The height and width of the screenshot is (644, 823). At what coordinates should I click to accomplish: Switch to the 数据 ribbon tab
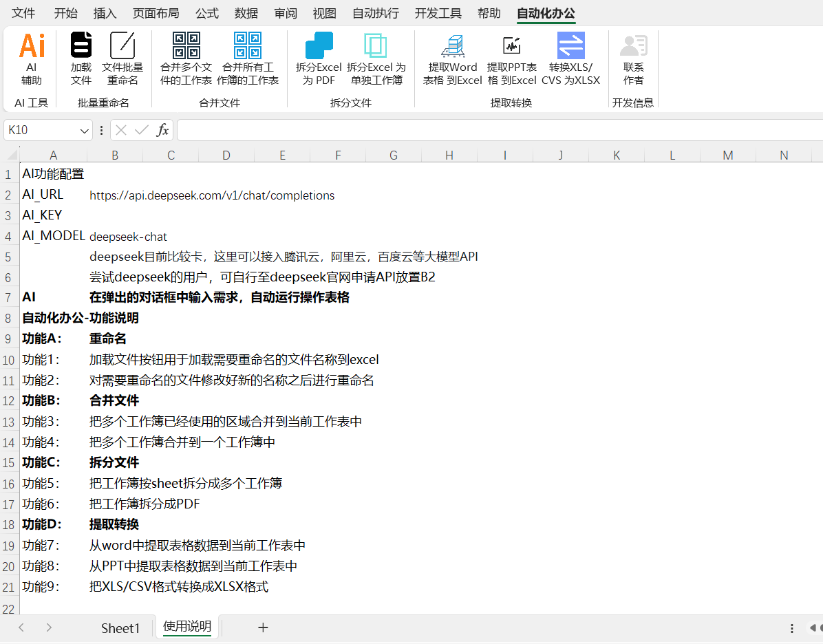tap(246, 13)
